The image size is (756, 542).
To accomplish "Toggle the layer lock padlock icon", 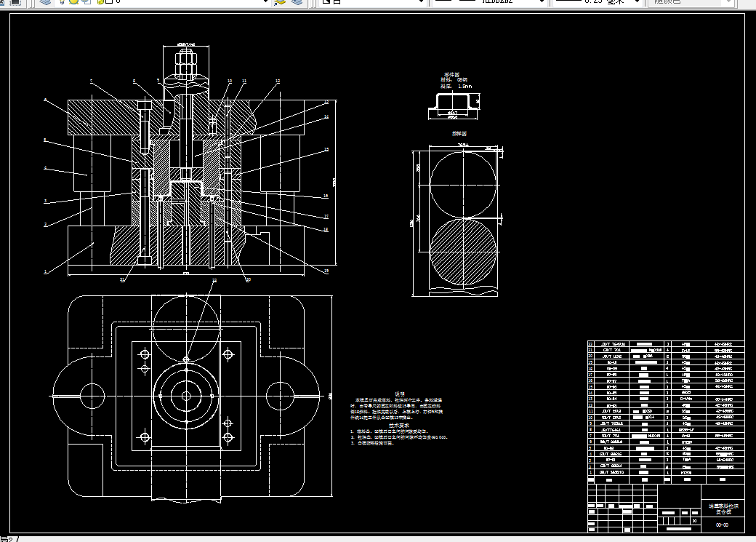I will pyautogui.click(x=100, y=2).
